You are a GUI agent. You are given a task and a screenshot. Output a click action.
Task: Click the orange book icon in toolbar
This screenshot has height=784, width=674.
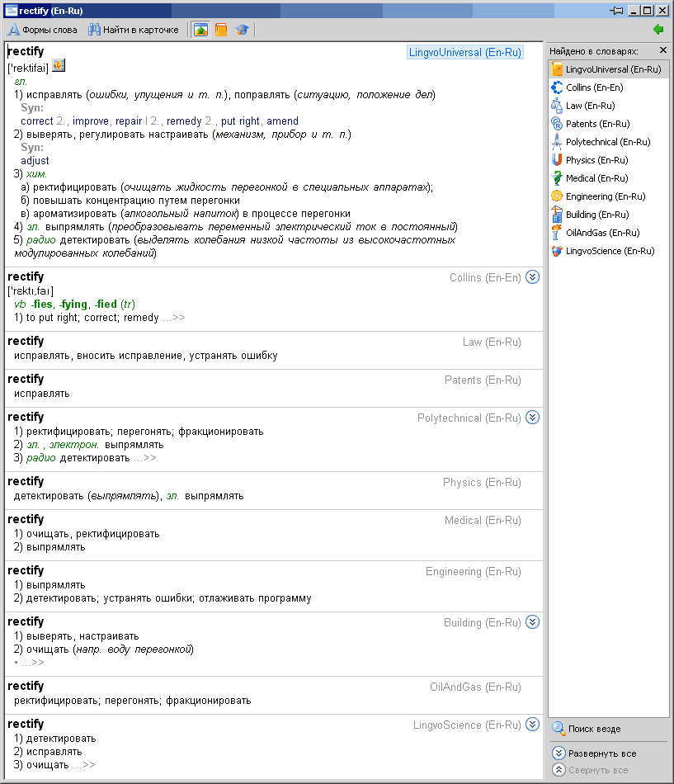(221, 30)
